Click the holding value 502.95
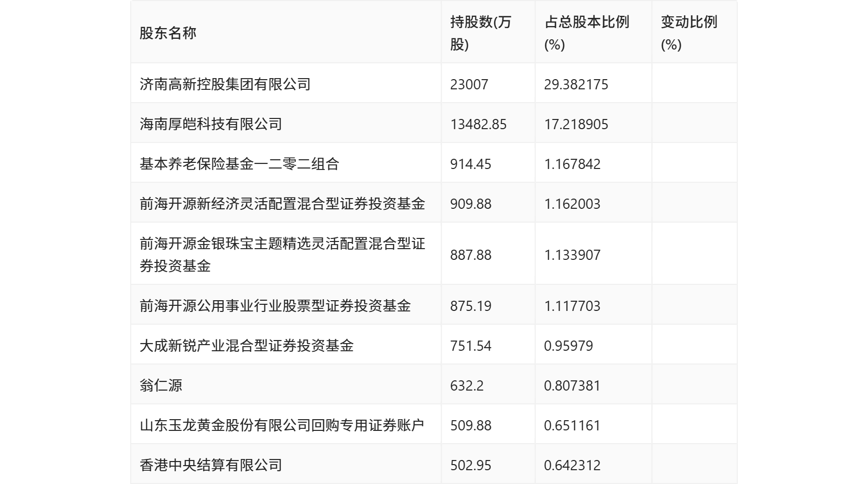The height and width of the screenshot is (484, 868). pyautogui.click(x=471, y=465)
